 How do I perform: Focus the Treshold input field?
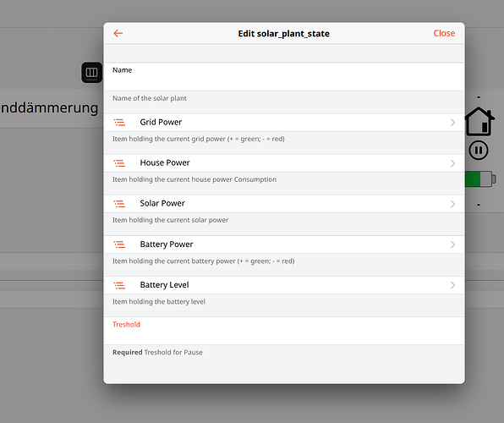tap(284, 331)
